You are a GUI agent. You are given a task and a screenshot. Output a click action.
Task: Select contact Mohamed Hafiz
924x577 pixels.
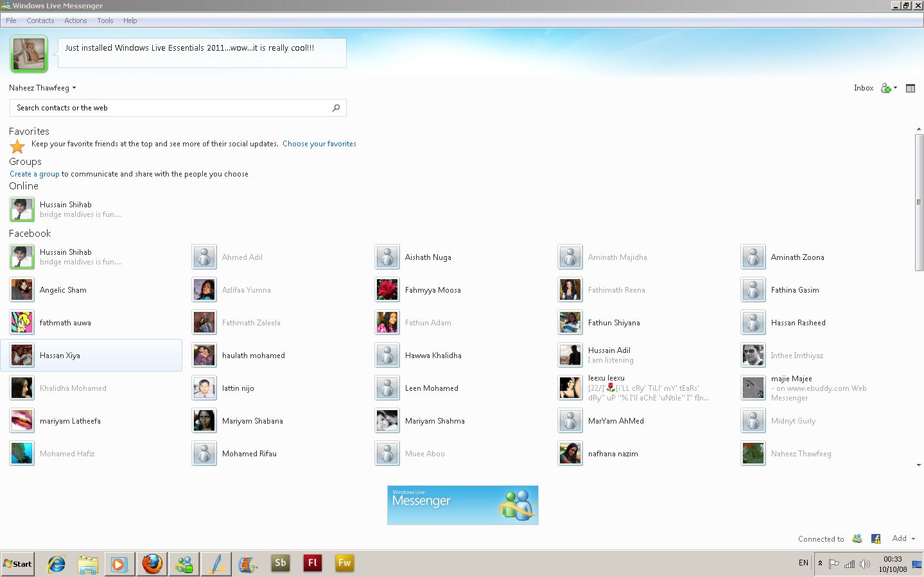tap(67, 454)
